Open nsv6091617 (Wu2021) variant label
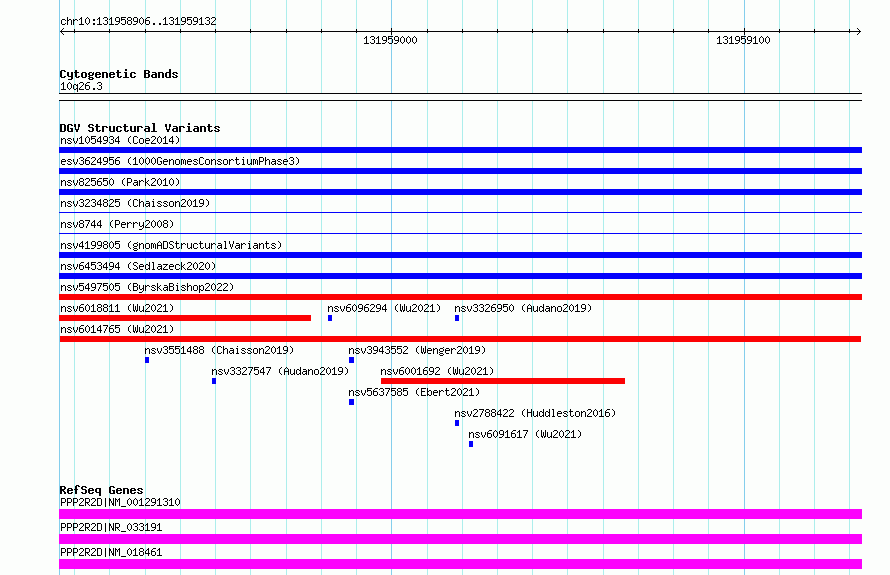The height and width of the screenshot is (575, 890). 525,434
